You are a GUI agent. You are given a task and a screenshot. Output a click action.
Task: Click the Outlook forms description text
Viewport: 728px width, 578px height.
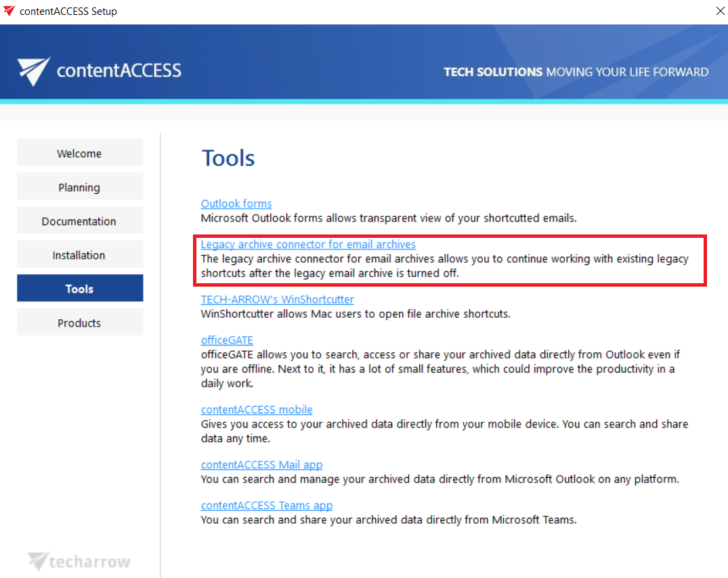coord(389,218)
